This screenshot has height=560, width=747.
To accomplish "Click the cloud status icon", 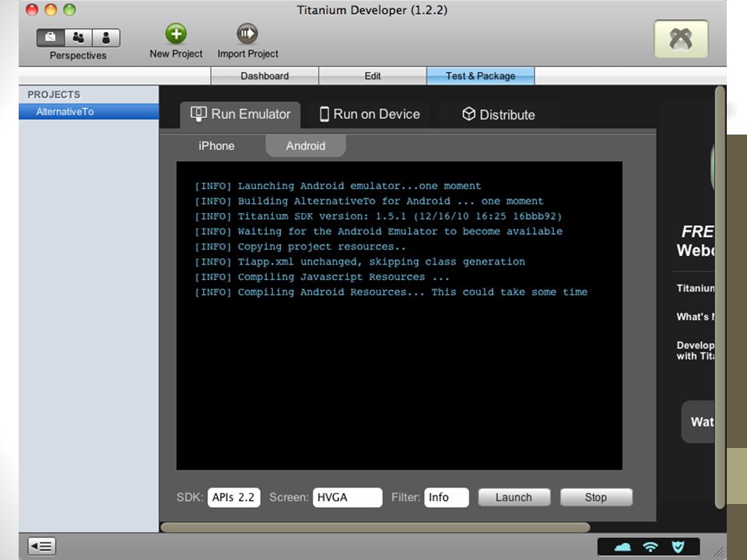I will click(622, 547).
